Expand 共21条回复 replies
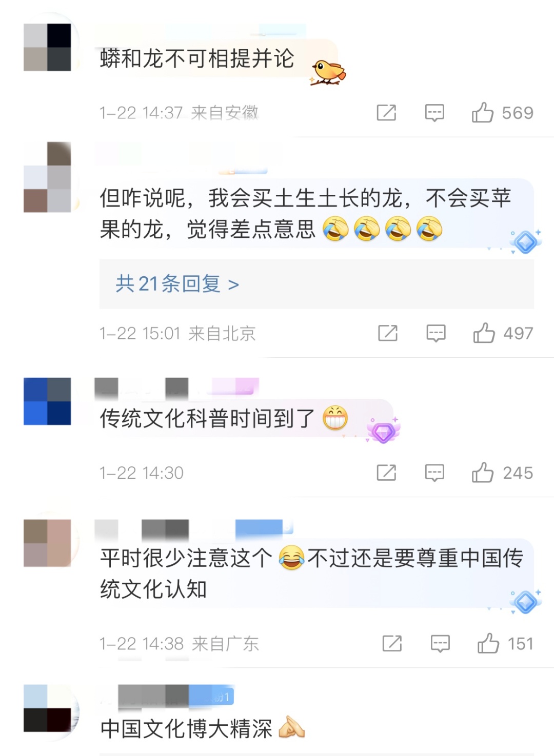 click(177, 283)
